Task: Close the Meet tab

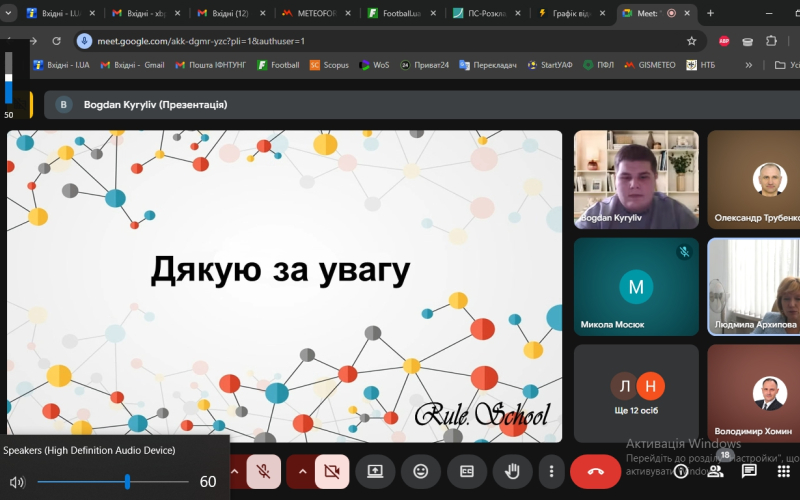Action: (687, 13)
